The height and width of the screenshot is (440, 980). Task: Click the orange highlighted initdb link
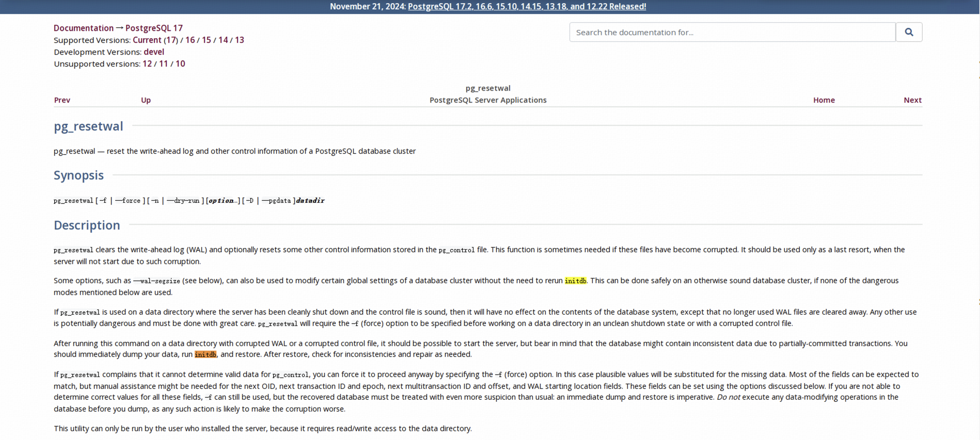point(206,354)
